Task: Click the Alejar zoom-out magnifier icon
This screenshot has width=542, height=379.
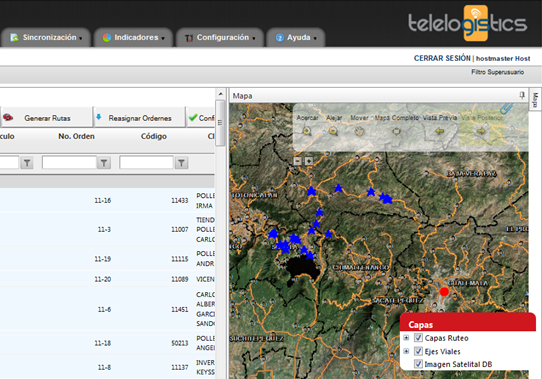Action: tap(333, 131)
